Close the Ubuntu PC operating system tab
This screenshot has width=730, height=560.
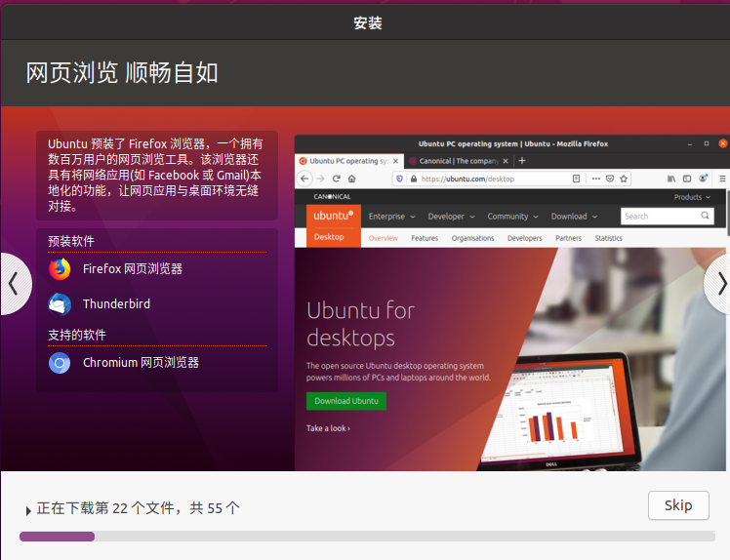point(395,161)
